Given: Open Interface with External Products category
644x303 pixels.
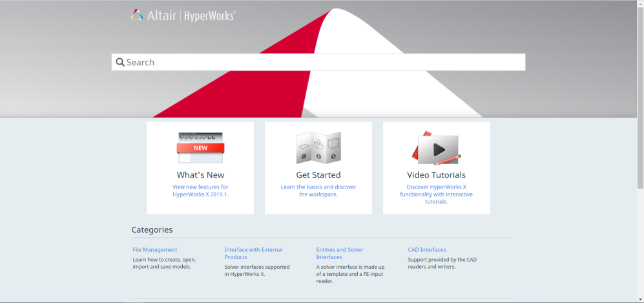Looking at the screenshot, I should click(253, 253).
